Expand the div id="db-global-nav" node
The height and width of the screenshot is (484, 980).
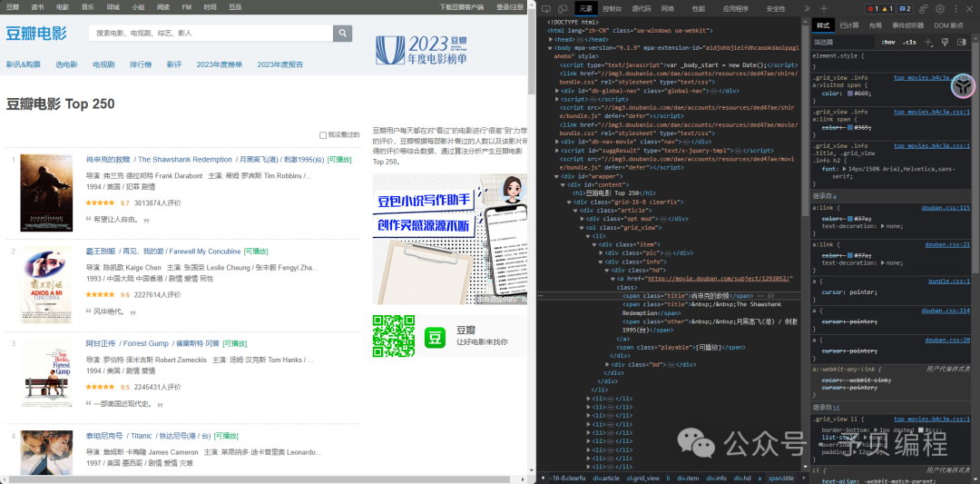coord(556,91)
